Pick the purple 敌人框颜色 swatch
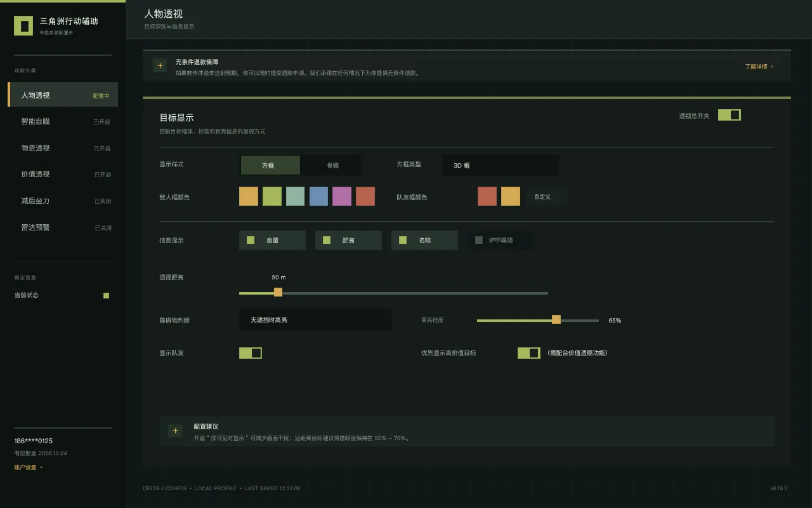 point(342,196)
